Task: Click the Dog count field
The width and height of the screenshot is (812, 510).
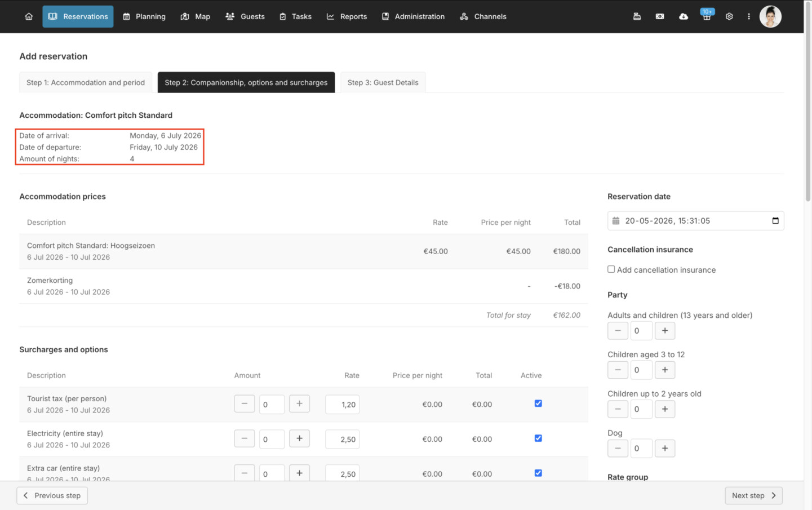Action: click(x=641, y=449)
